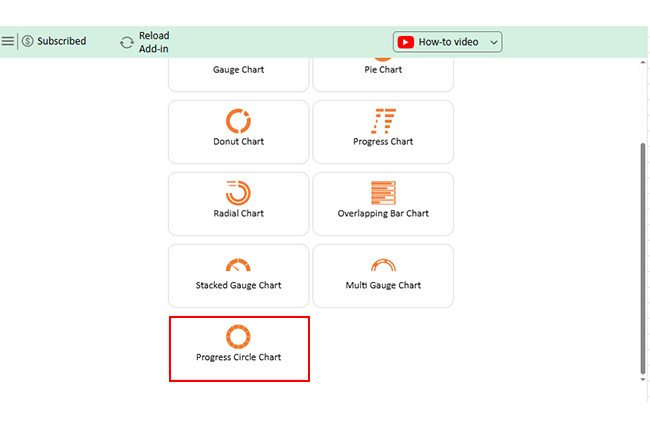Select the Progress Chart icon
Screen dimensions: 650x429
pyautogui.click(x=383, y=121)
